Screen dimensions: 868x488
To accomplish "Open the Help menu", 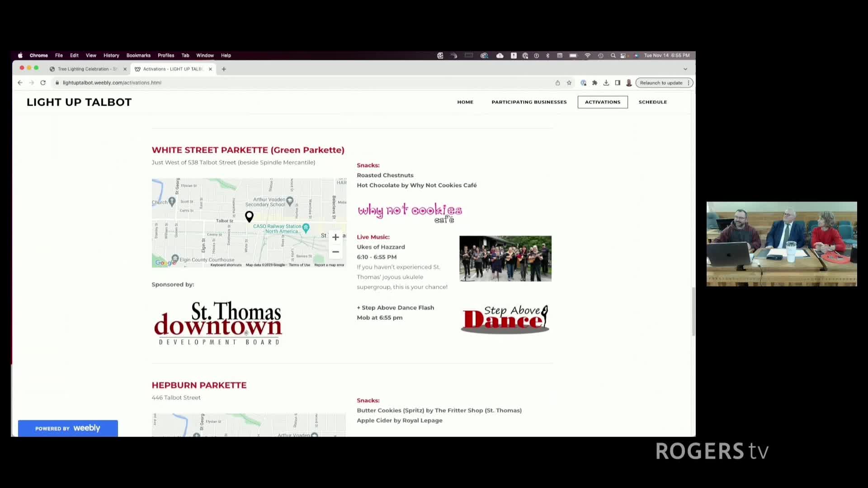I will tap(226, 56).
